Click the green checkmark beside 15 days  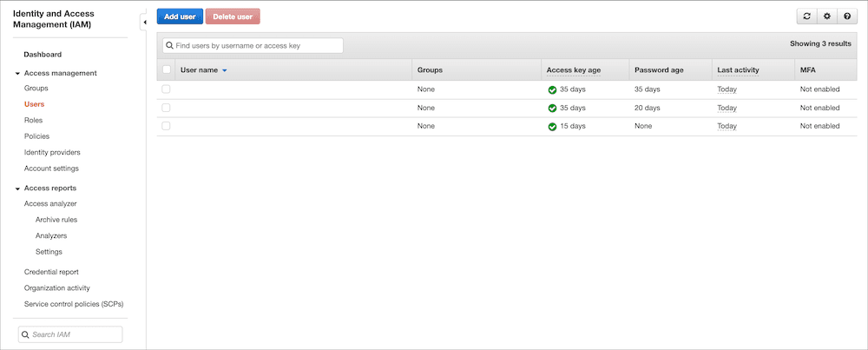pyautogui.click(x=552, y=127)
